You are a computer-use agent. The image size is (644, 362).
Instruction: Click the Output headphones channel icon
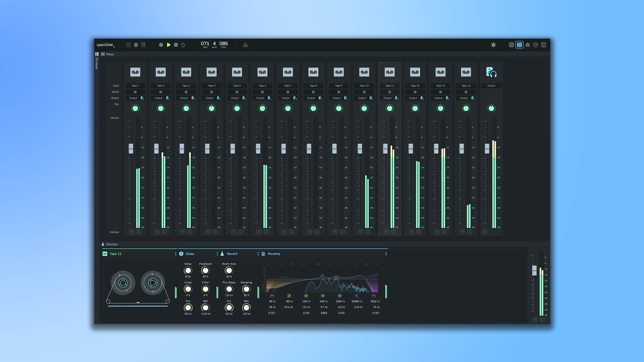pyautogui.click(x=491, y=72)
